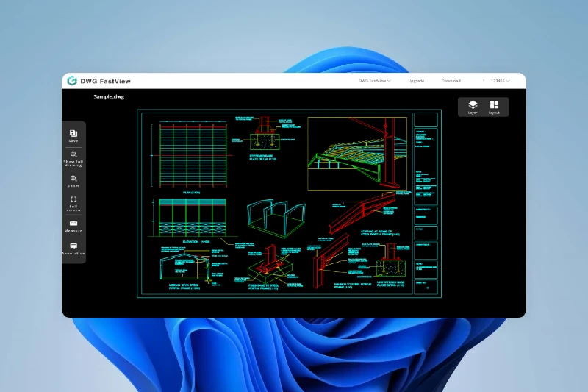Open the Layer panel
The image size is (588, 392).
(x=473, y=106)
